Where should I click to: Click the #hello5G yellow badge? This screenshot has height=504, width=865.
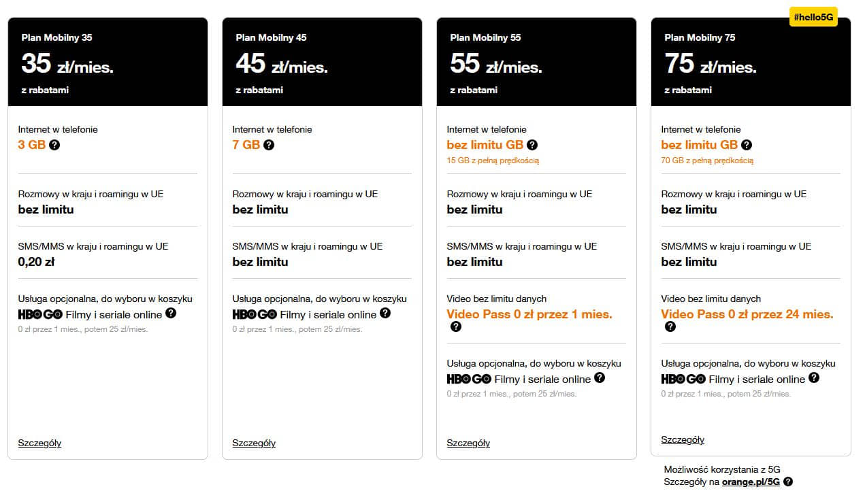[x=813, y=16]
